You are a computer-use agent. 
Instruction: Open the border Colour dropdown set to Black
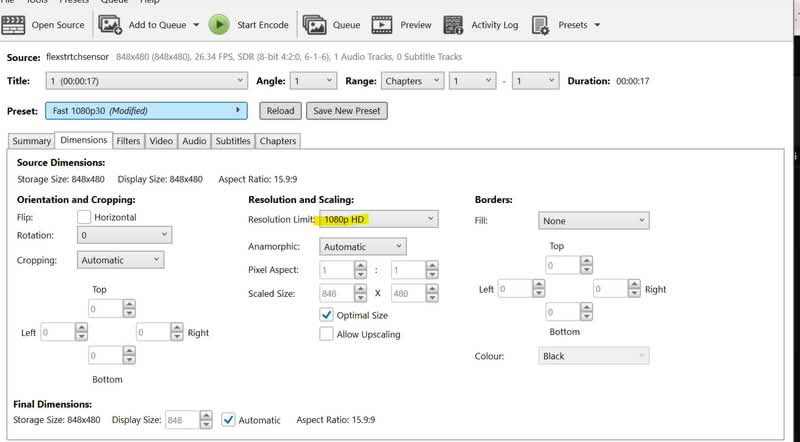click(593, 356)
